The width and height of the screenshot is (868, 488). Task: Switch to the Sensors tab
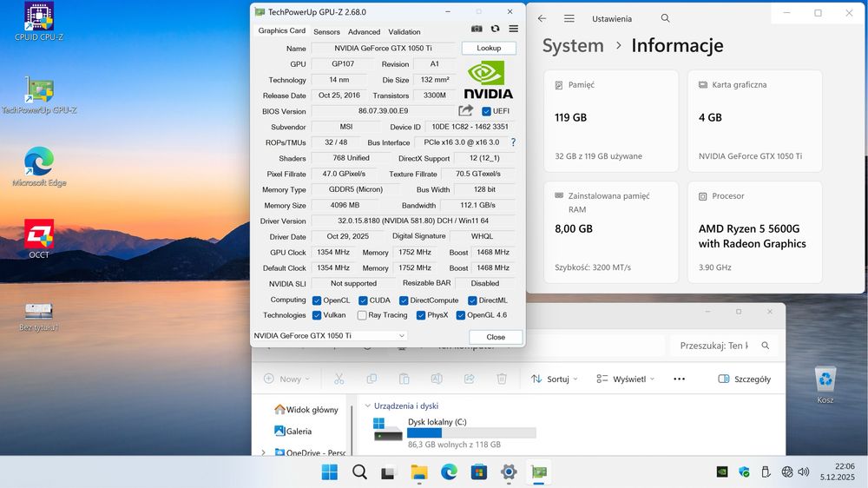[326, 32]
